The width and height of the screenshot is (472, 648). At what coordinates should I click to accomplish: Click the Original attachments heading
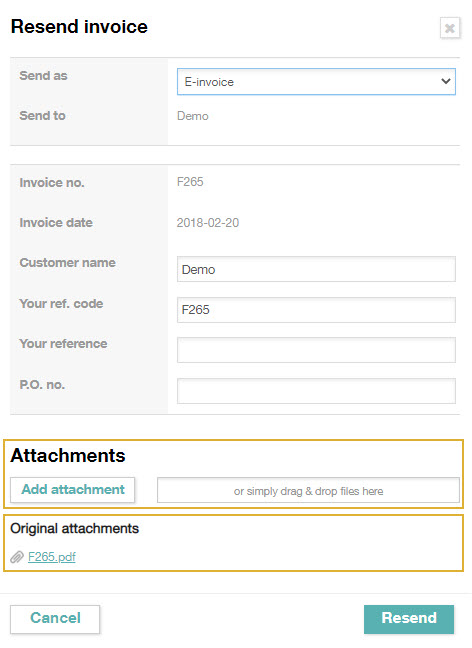(74, 529)
